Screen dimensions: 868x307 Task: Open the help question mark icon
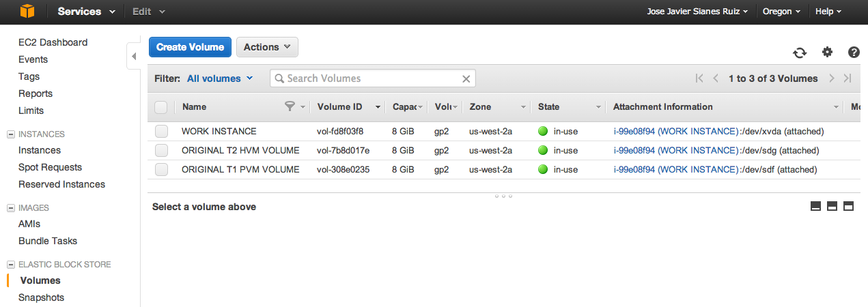tap(854, 53)
